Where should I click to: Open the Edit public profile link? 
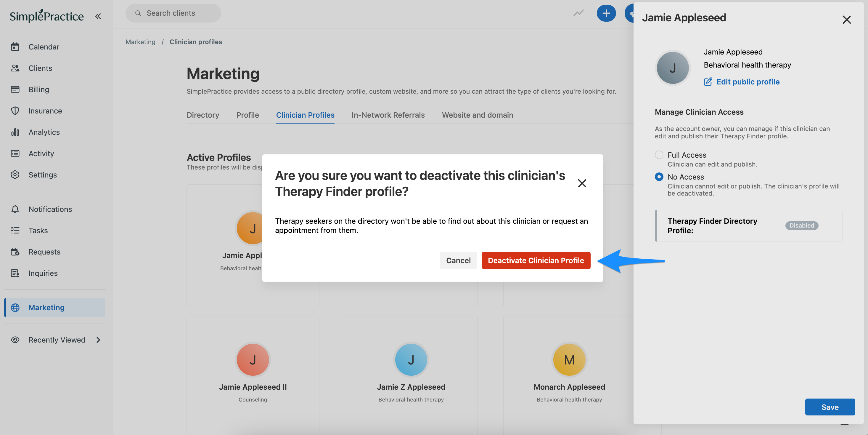click(x=748, y=81)
